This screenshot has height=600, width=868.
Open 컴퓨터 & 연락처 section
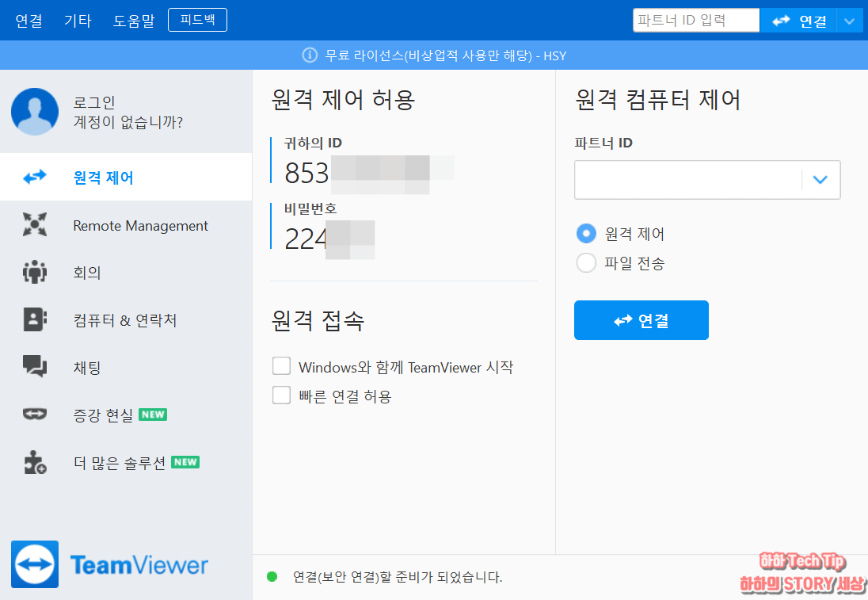(x=125, y=320)
